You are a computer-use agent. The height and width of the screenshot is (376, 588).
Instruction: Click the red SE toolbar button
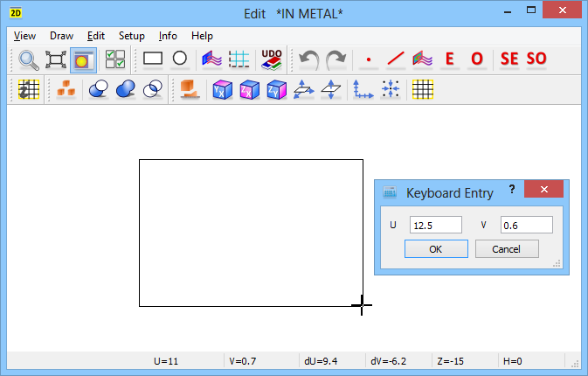[x=508, y=59]
